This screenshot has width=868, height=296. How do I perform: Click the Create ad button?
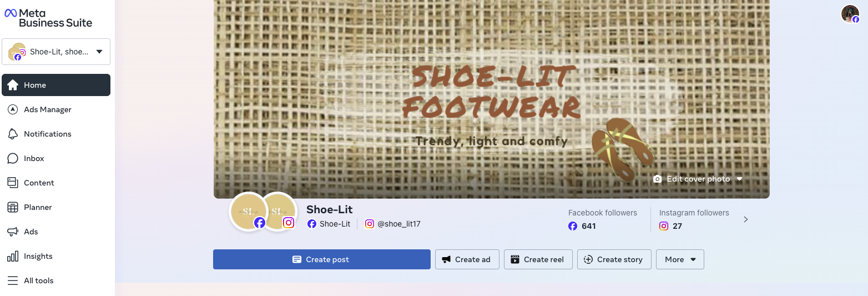pos(467,259)
